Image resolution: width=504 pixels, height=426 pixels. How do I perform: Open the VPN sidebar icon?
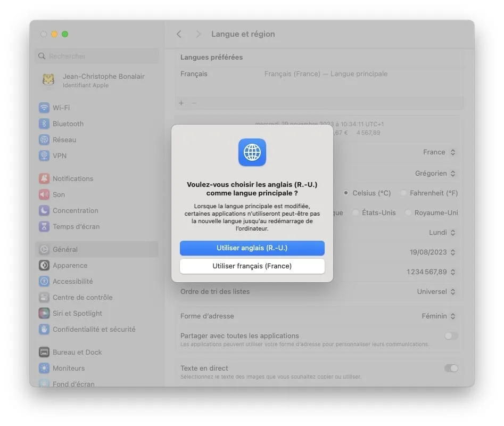click(44, 155)
